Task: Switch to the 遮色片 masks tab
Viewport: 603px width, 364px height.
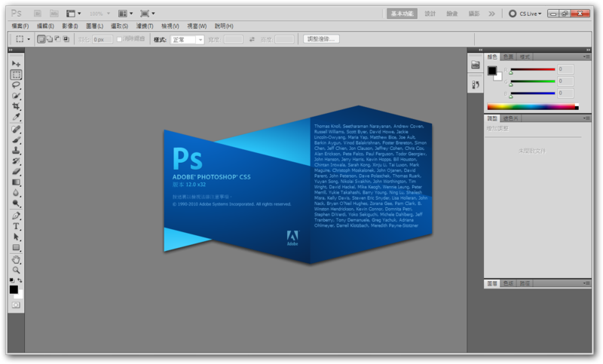Action: coord(511,118)
